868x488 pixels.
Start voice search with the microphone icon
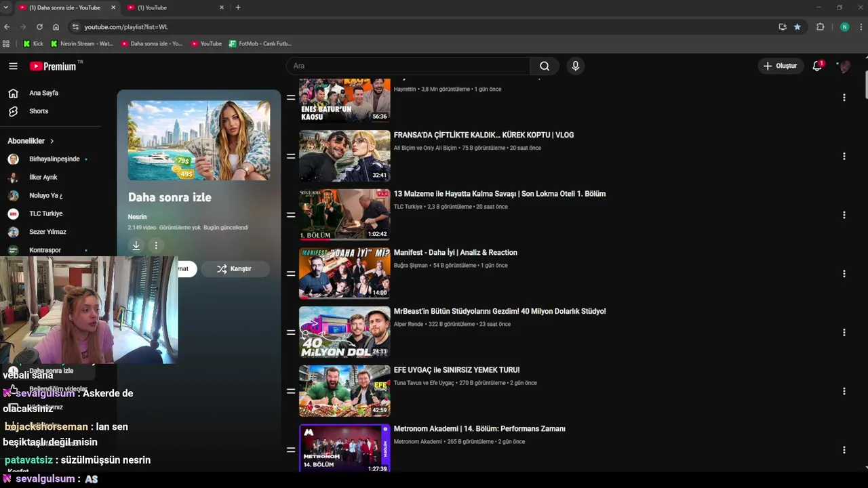pyautogui.click(x=575, y=66)
